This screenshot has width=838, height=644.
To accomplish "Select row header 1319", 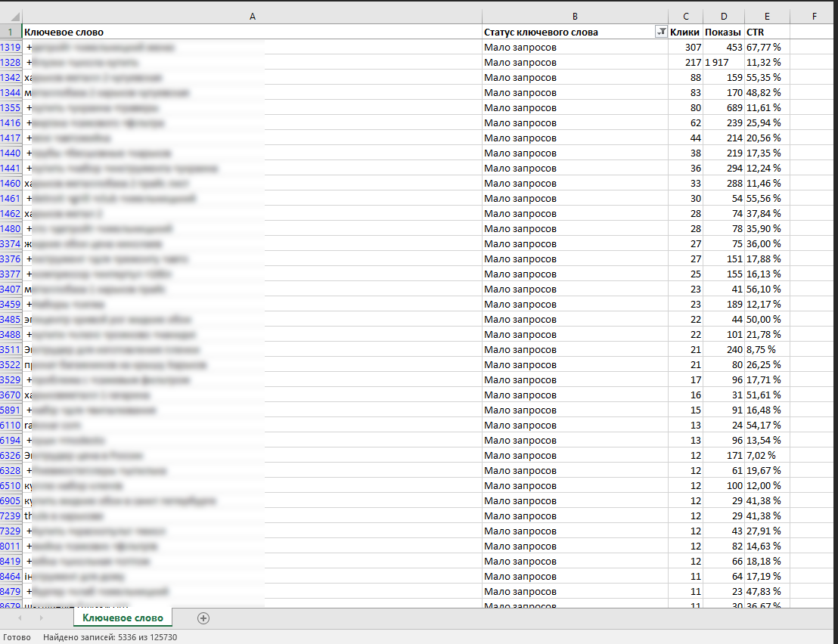I will coord(11,47).
